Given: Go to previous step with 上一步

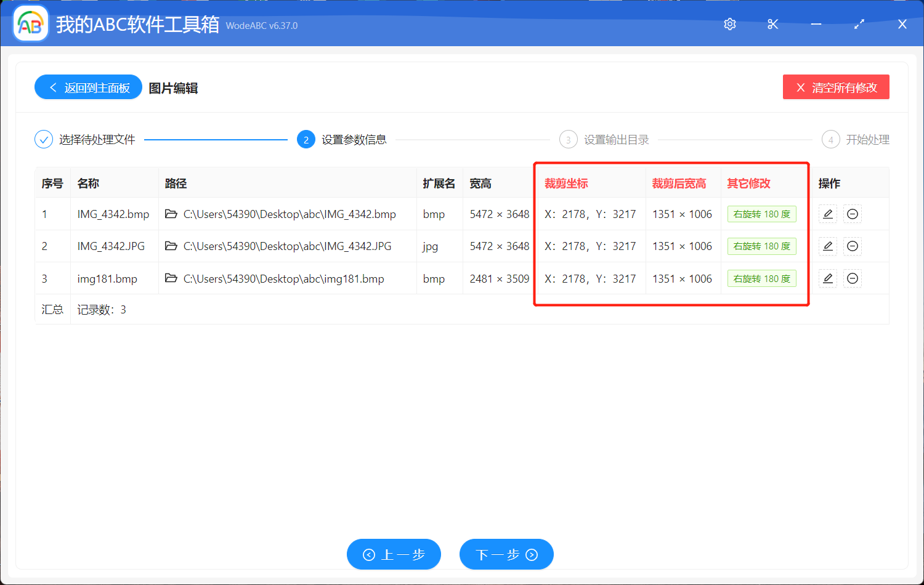Looking at the screenshot, I should coord(394,555).
